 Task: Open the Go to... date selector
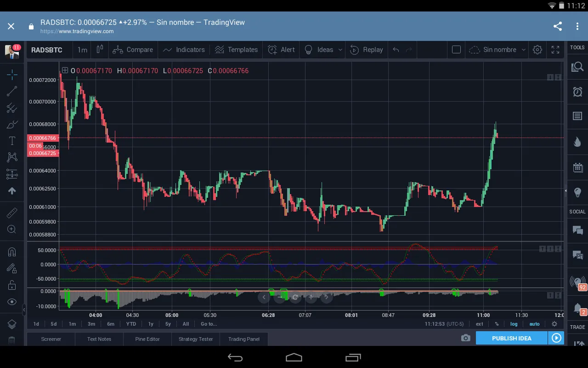tap(209, 324)
